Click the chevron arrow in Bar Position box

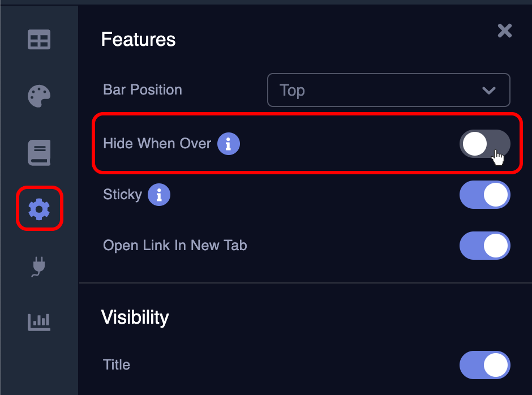pyautogui.click(x=488, y=91)
